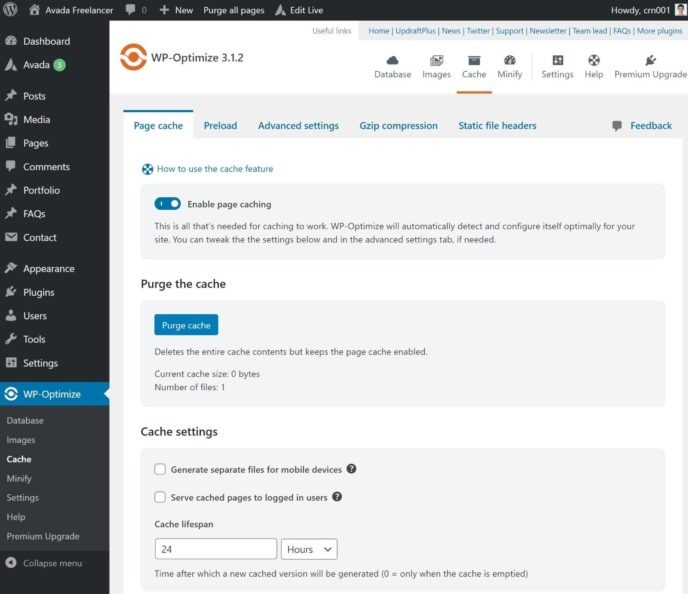Open the Support useful link
Image resolution: width=688 pixels, height=594 pixels.
point(509,31)
